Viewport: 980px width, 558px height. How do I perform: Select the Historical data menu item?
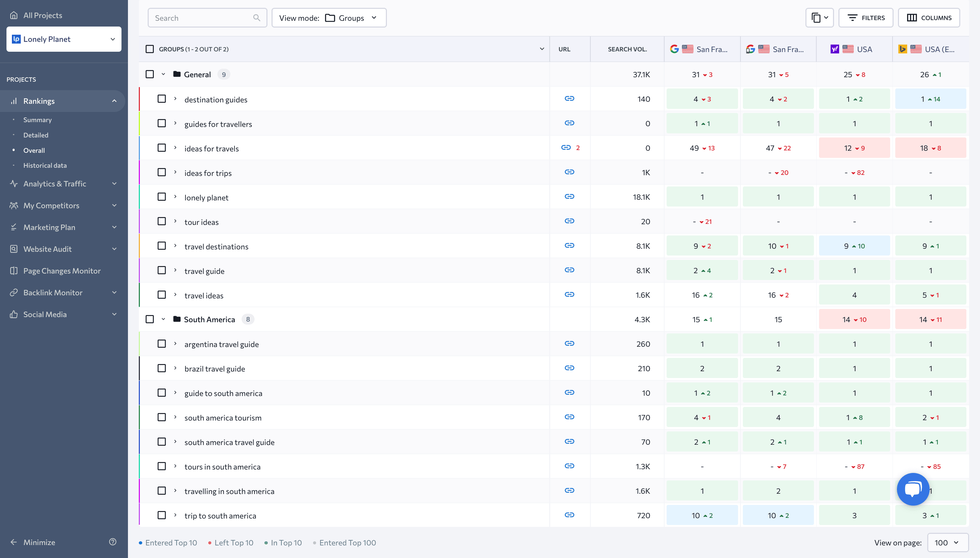(x=45, y=166)
